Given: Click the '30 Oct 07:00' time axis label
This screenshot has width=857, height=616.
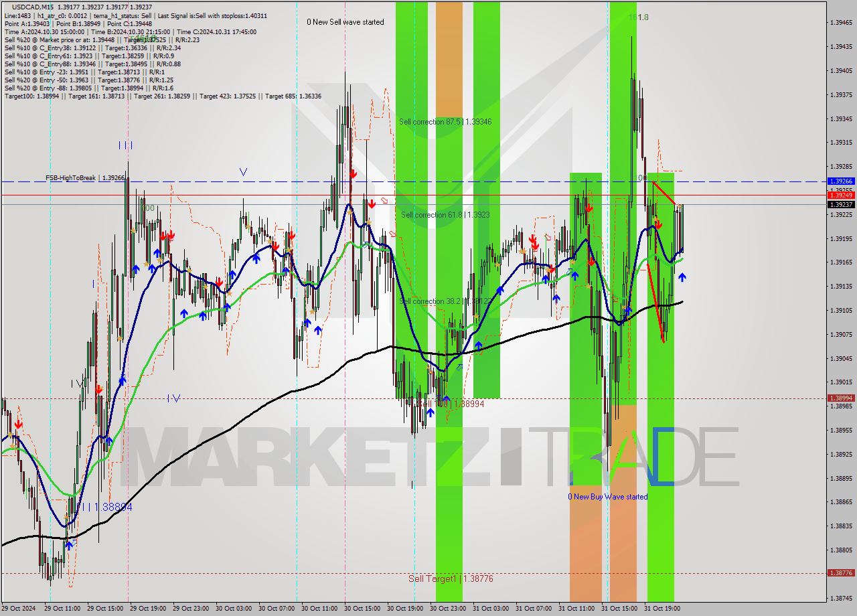Looking at the screenshot, I should [277, 609].
